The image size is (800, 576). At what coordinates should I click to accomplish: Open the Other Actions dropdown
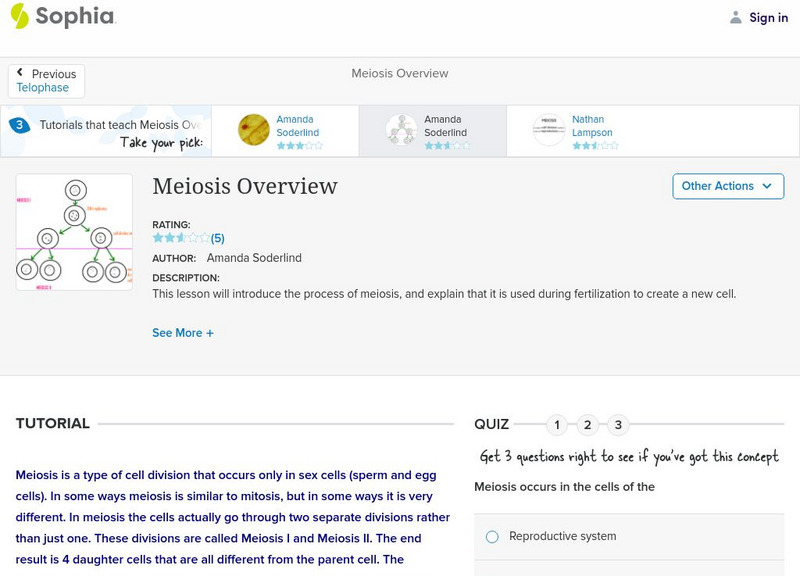point(727,186)
